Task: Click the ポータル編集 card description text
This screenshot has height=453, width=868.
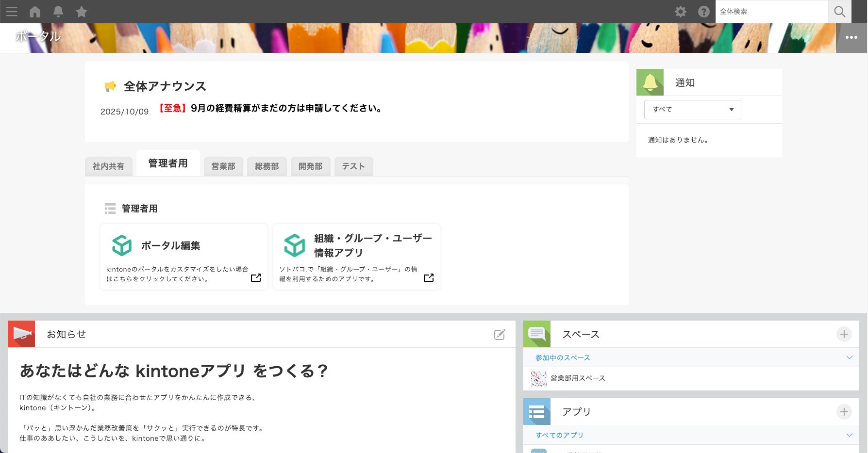Action: pyautogui.click(x=177, y=274)
